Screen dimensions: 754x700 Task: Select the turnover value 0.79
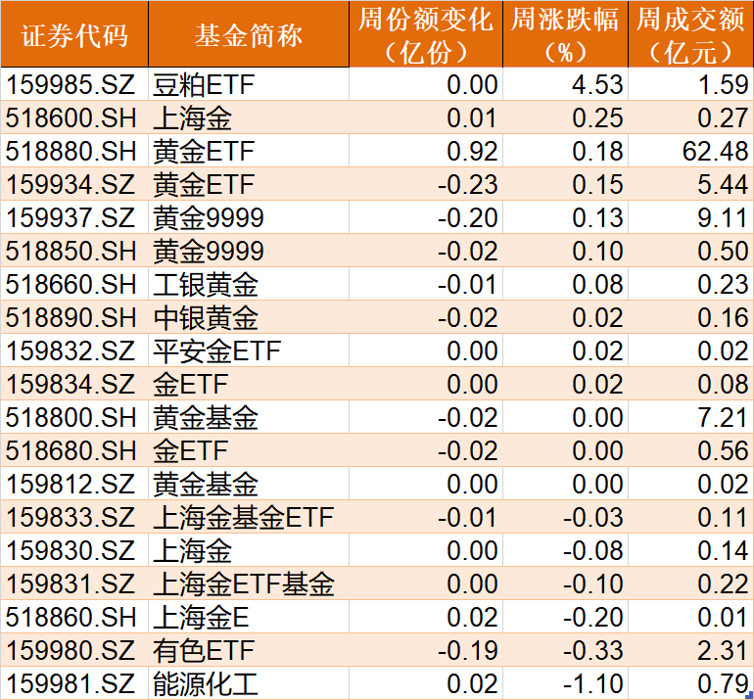[x=723, y=683]
